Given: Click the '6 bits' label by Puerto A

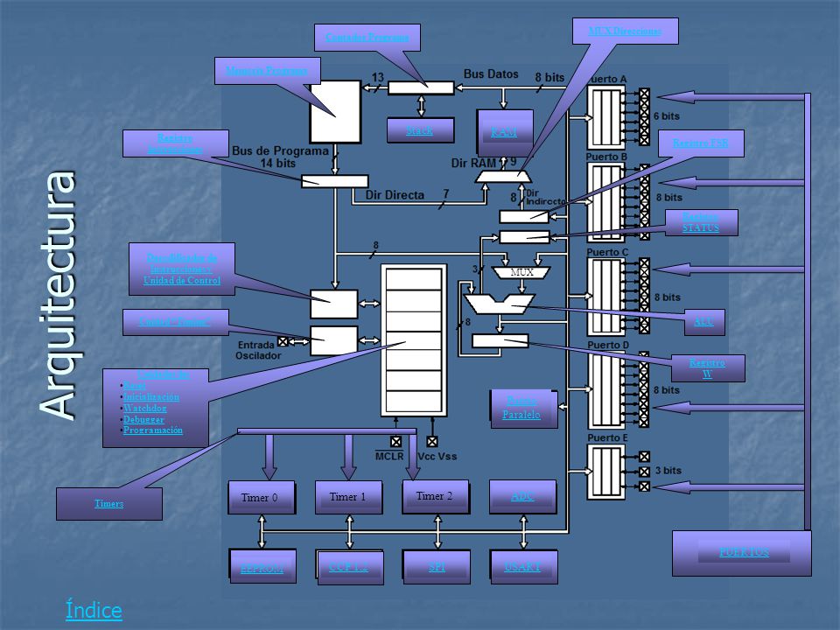Looking at the screenshot, I should (x=667, y=116).
